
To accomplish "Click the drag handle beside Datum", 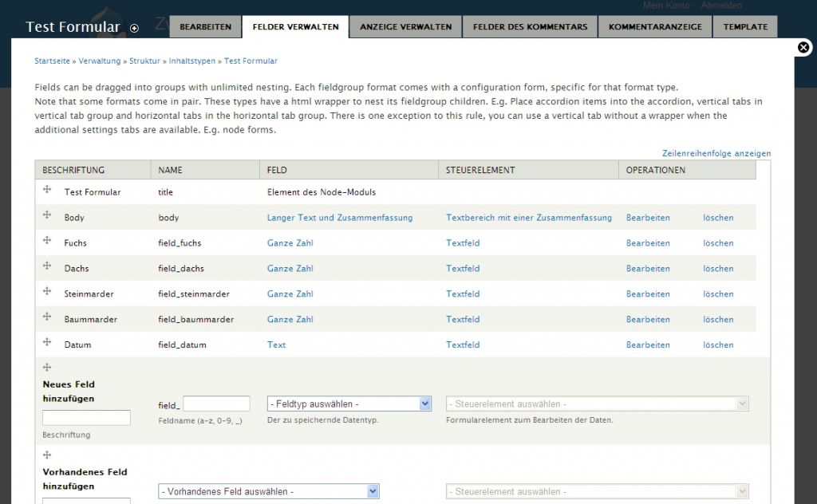I will (47, 343).
